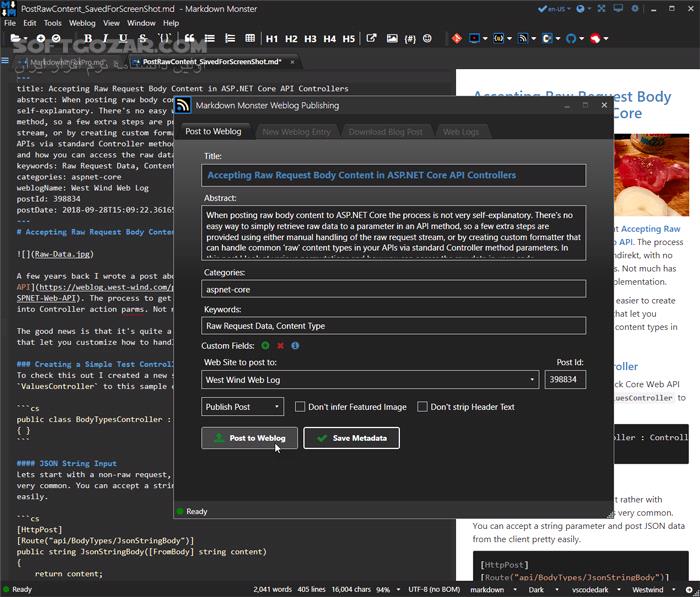The height and width of the screenshot is (597, 700).
Task: Switch to the New Weblog Entry tab
Action: pyautogui.click(x=296, y=132)
